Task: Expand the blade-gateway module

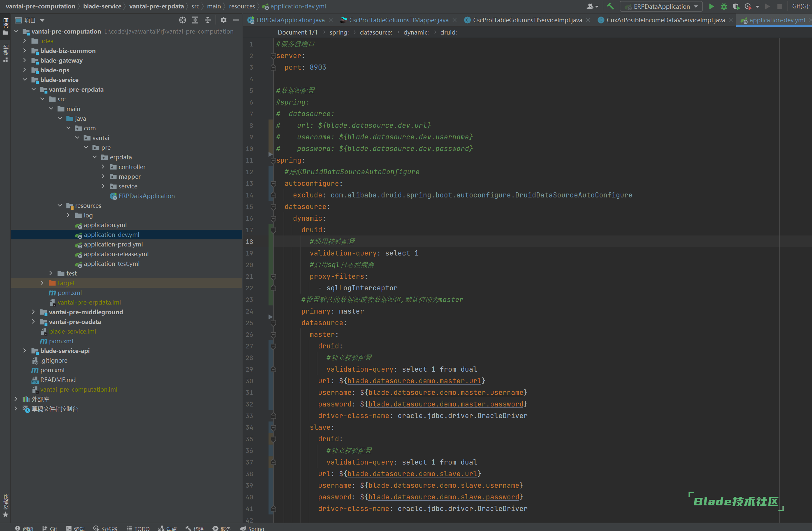Action: coord(25,60)
